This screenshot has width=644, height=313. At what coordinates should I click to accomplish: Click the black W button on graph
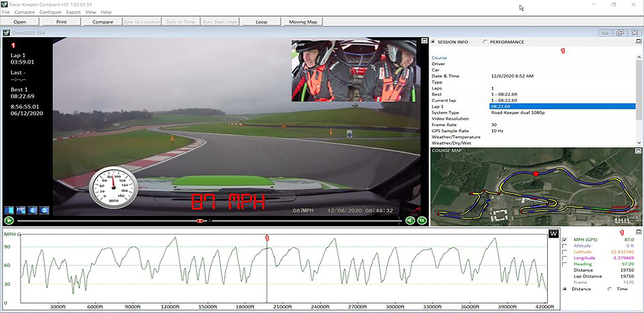click(553, 234)
